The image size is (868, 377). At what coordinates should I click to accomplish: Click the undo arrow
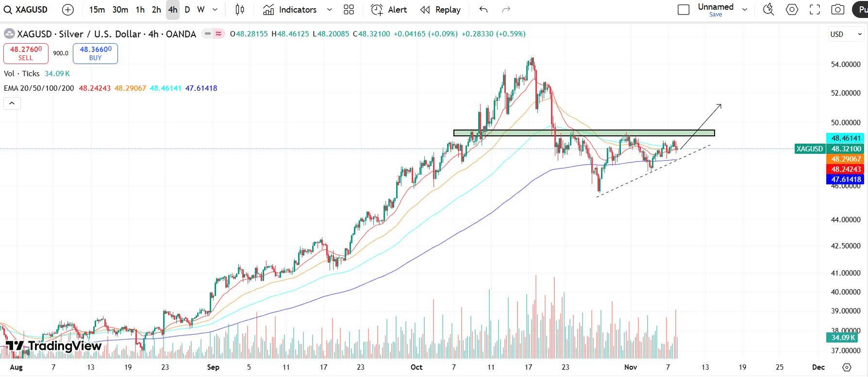pos(483,10)
